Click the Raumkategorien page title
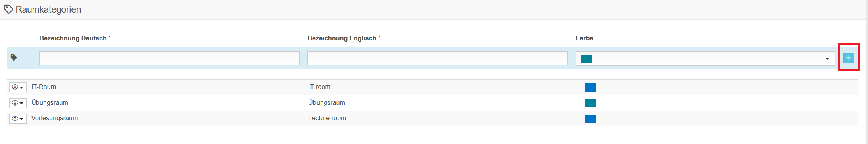The image size is (868, 144). point(48,9)
